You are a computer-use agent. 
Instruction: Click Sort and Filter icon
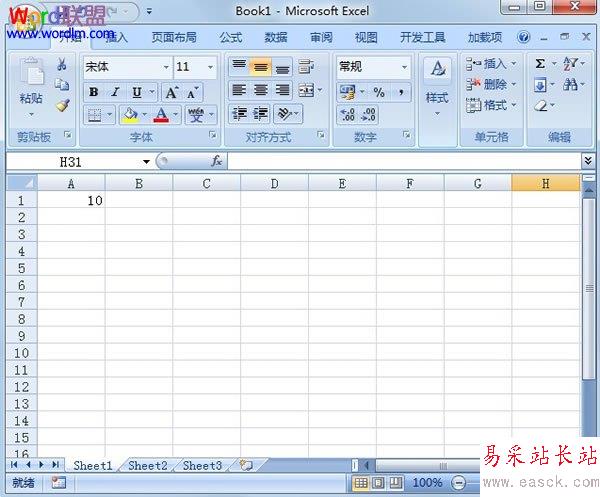coord(570,64)
